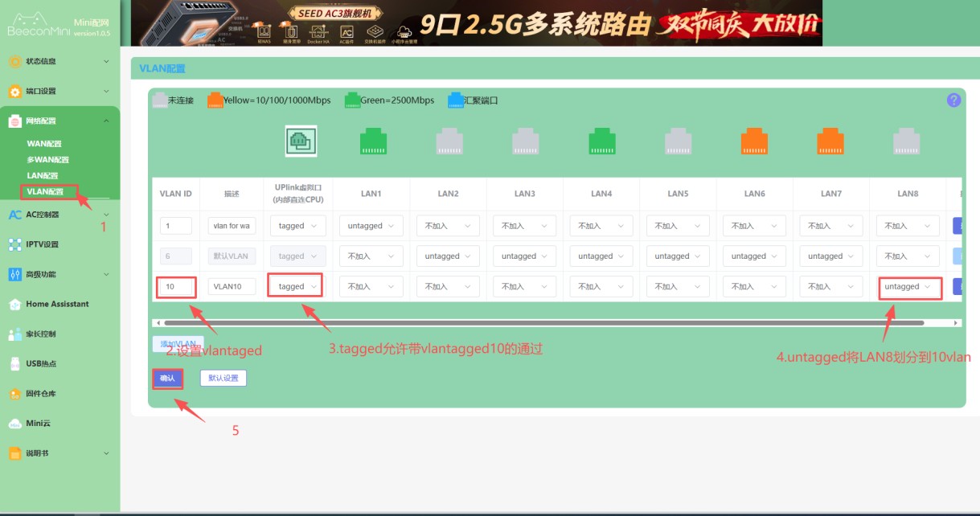
Task: Click the gray LAN8 port icon
Action: pos(906,141)
